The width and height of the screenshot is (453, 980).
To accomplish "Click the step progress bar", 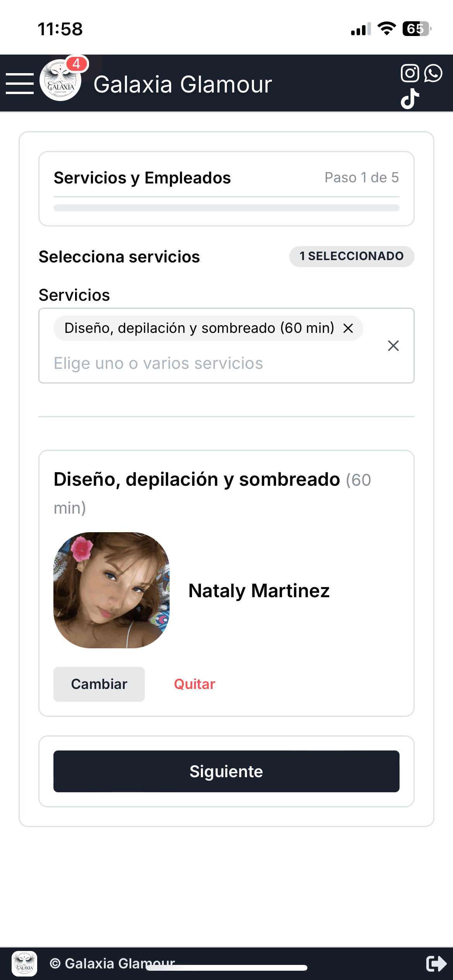I will 226,208.
